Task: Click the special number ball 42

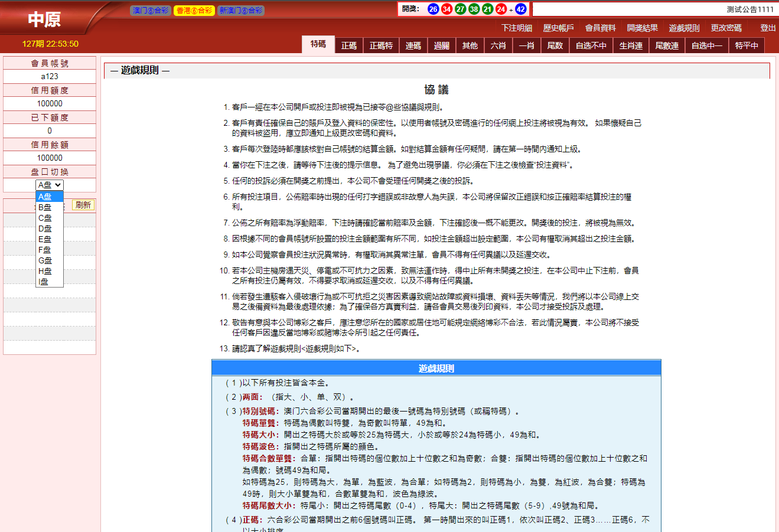Action: 520,9
